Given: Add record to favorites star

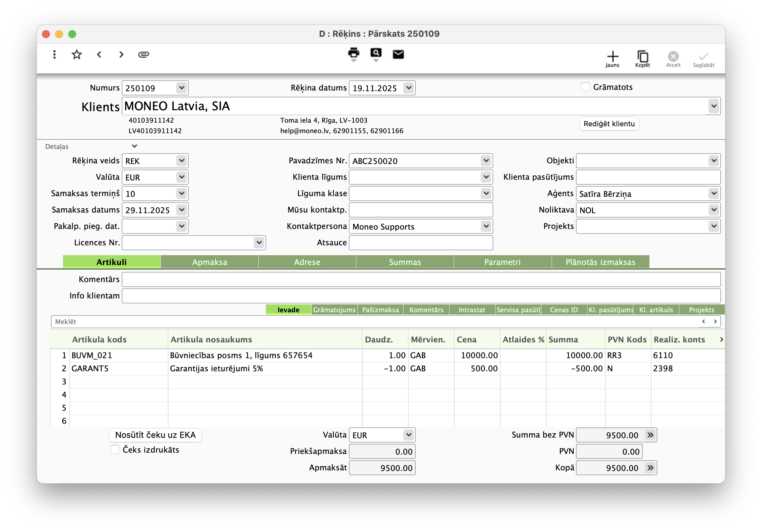Looking at the screenshot, I should [x=77, y=54].
